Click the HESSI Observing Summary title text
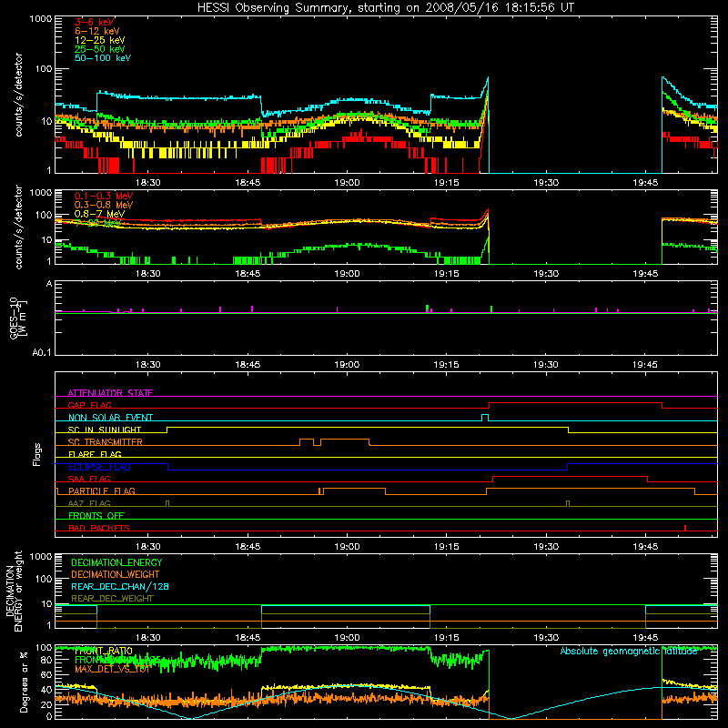The width and height of the screenshot is (728, 728). [386, 8]
